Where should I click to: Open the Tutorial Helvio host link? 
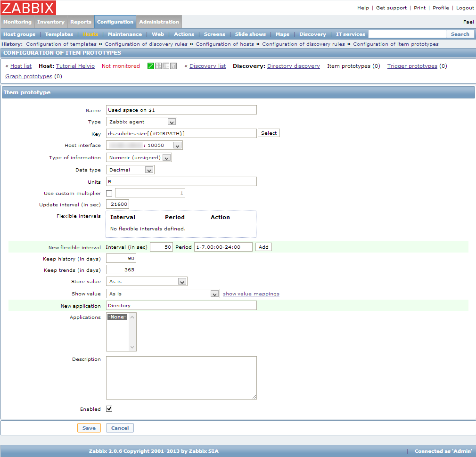pyautogui.click(x=75, y=66)
